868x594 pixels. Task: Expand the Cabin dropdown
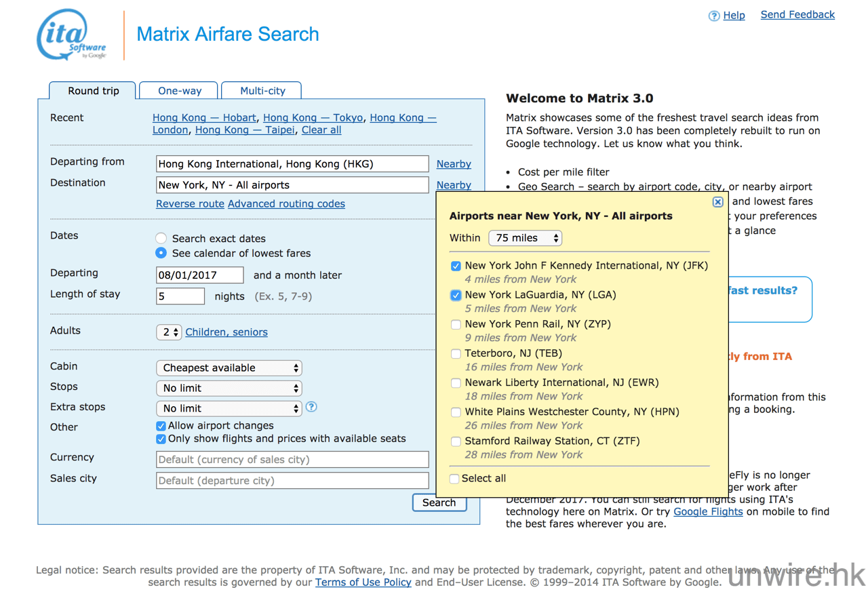(229, 368)
